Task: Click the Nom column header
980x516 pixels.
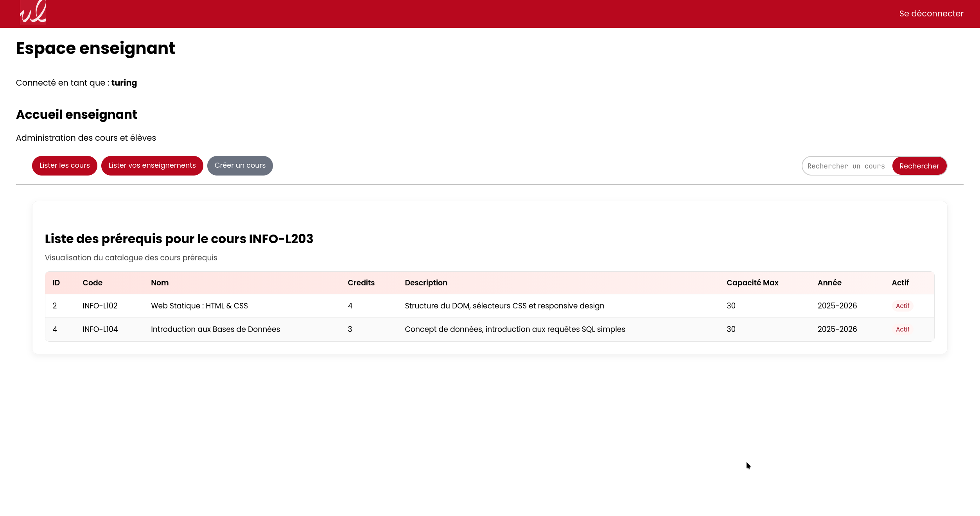Action: tap(160, 283)
